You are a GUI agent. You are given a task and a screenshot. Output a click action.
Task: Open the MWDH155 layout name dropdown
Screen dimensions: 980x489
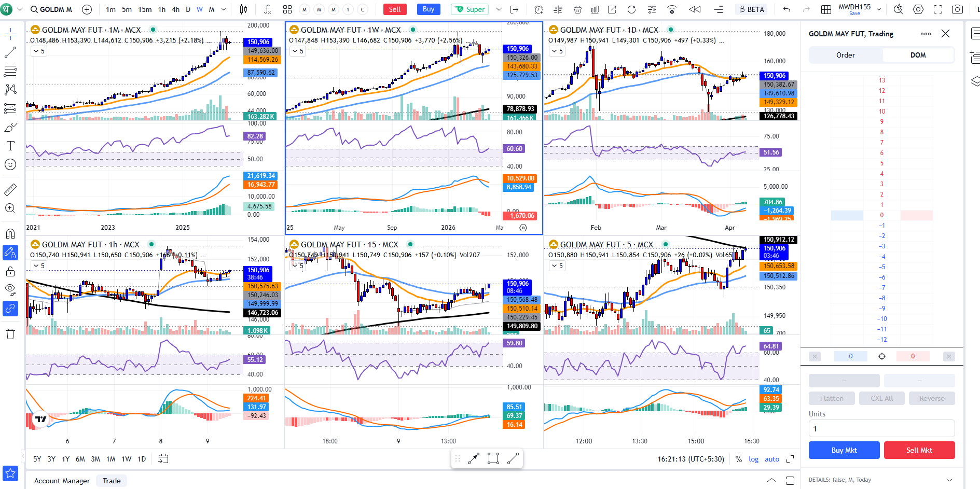coord(879,9)
